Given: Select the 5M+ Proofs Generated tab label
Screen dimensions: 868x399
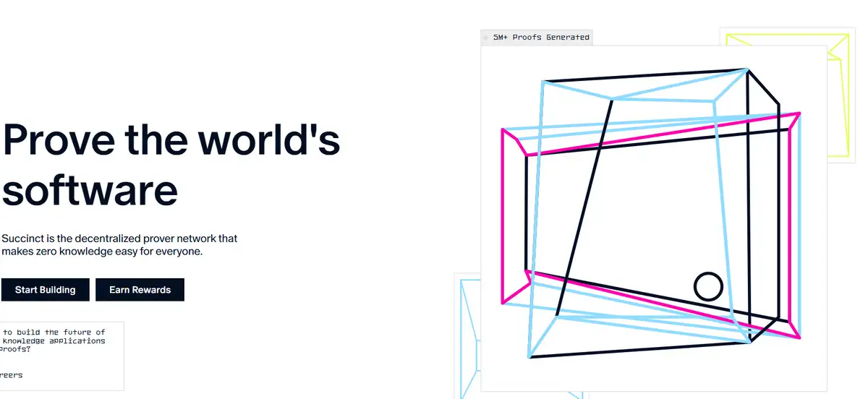Looking at the screenshot, I should pyautogui.click(x=541, y=37).
